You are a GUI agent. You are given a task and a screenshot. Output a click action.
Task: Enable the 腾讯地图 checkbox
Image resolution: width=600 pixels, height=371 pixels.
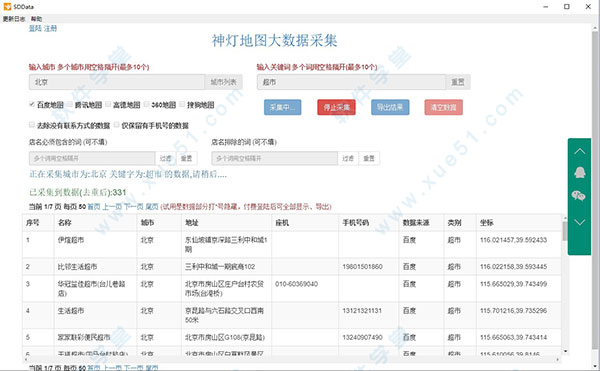(x=70, y=104)
